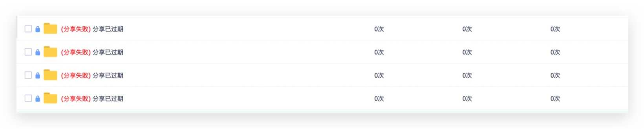Click last 0次 count in fourth row
Image resolution: width=644 pixels, height=129 pixels.
pyautogui.click(x=555, y=99)
